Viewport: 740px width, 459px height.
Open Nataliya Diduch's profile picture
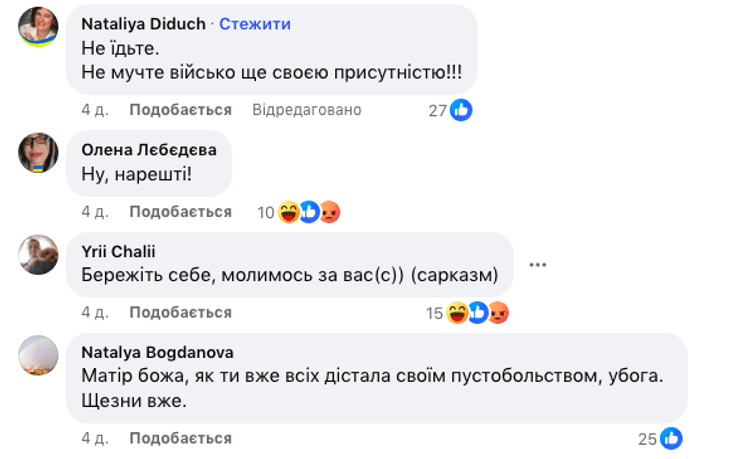tap(39, 26)
